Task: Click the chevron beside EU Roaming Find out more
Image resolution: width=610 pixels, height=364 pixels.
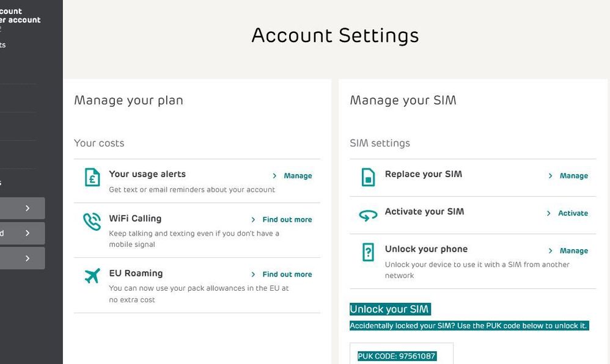Action: click(x=253, y=275)
